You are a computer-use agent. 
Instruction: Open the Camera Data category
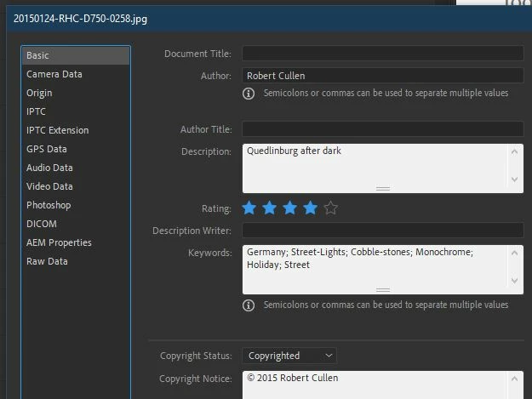click(x=76, y=74)
